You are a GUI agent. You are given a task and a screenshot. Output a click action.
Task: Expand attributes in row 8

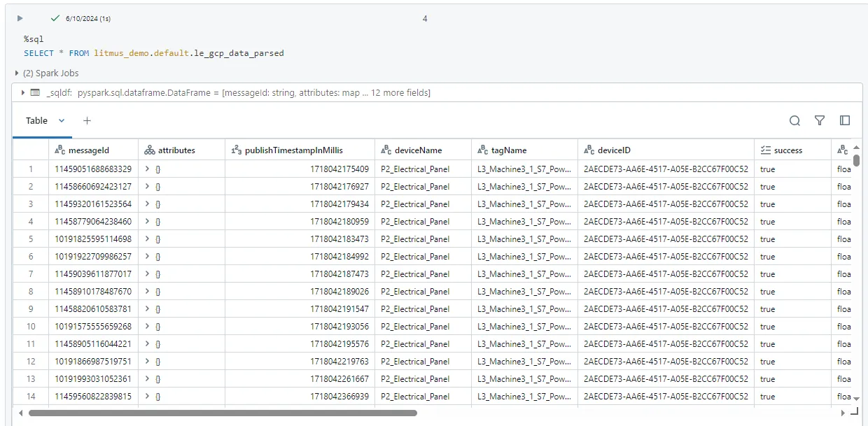147,291
